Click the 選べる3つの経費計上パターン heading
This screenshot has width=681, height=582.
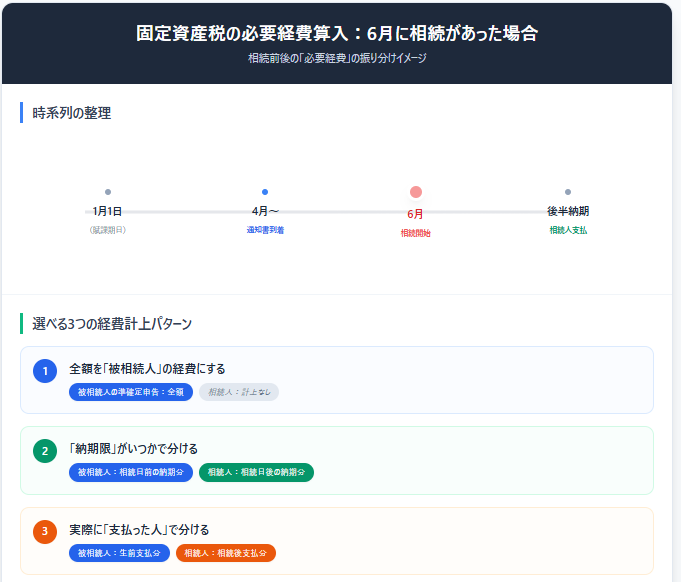[112, 324]
